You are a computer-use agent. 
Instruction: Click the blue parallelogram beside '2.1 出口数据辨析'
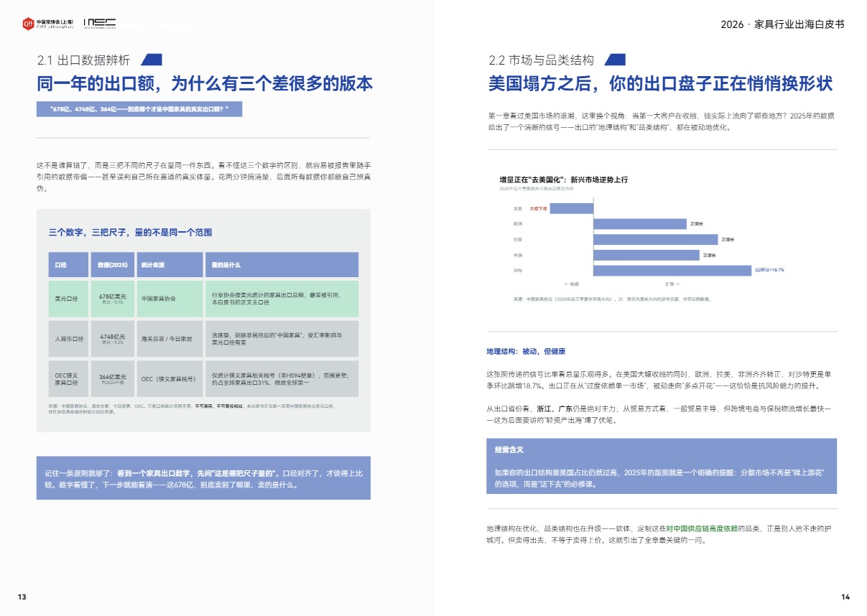coord(152,60)
